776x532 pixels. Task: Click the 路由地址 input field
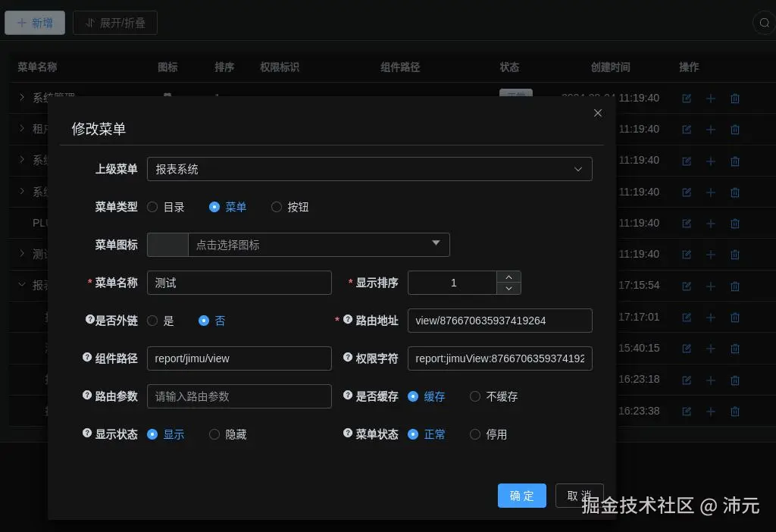(500, 321)
